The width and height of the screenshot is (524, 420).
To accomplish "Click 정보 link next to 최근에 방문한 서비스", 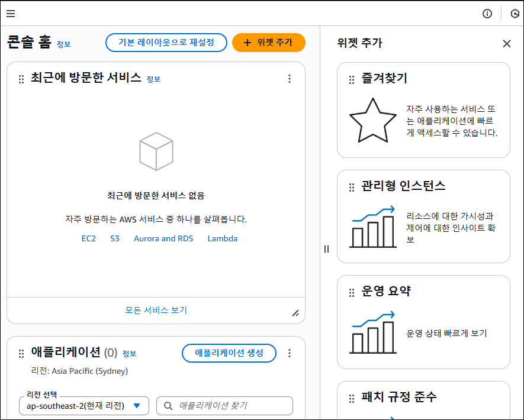I will (x=153, y=79).
